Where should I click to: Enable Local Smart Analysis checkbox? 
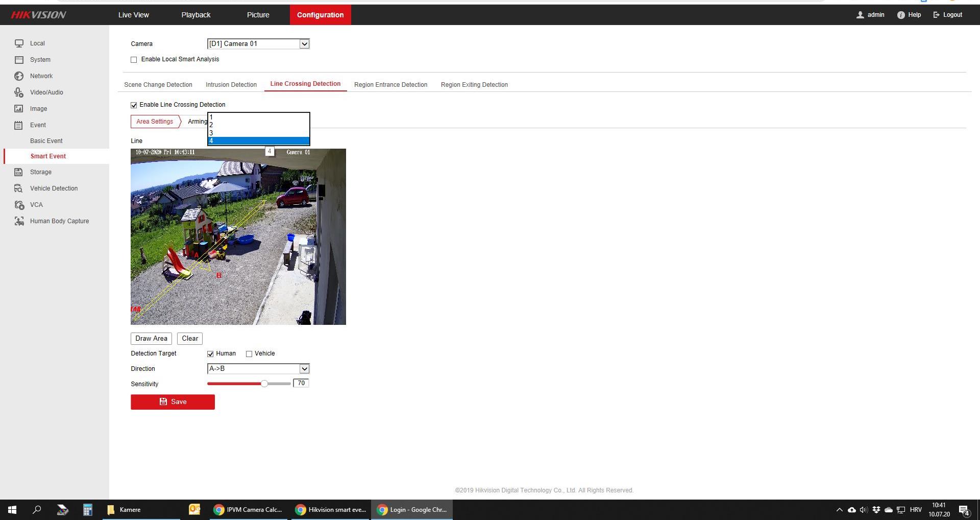tap(134, 60)
